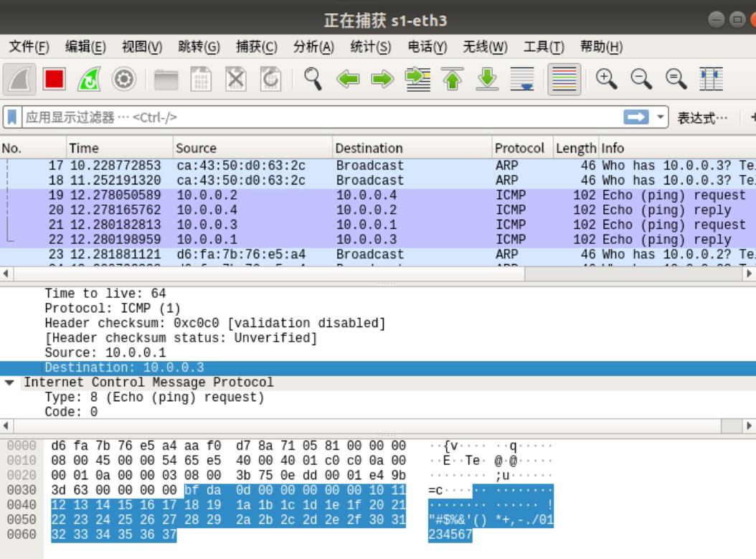Sort by the No. column header
The height and width of the screenshot is (559, 756).
[x=33, y=148]
